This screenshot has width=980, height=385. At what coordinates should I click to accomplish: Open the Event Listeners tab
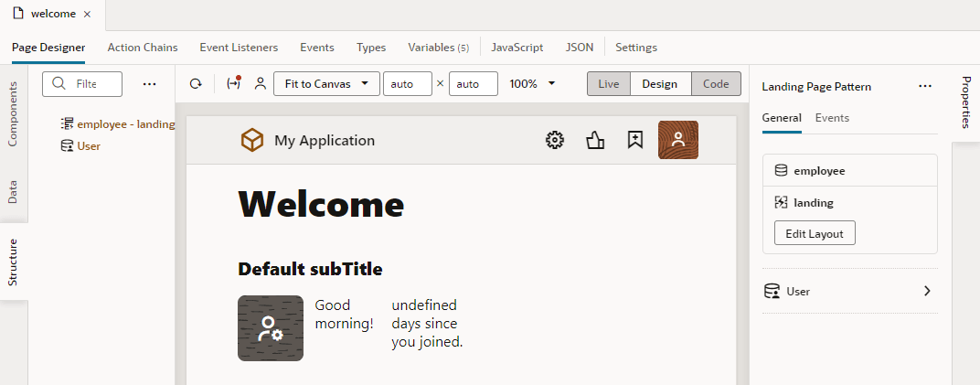pos(239,48)
